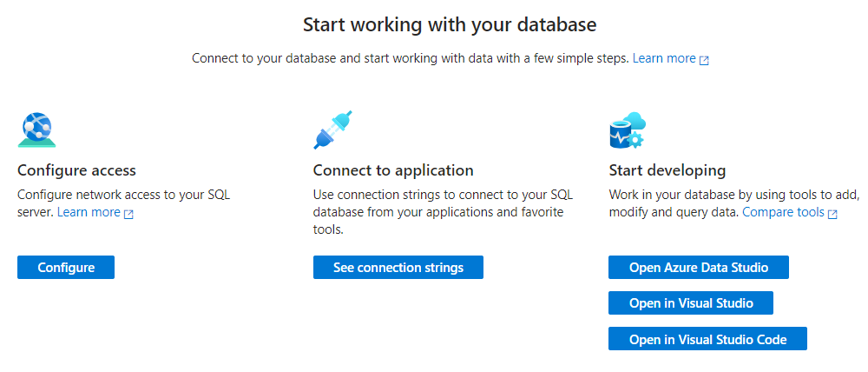Click external-link icon beside the top Learn more
This screenshot has width=868, height=372.
coord(705,60)
